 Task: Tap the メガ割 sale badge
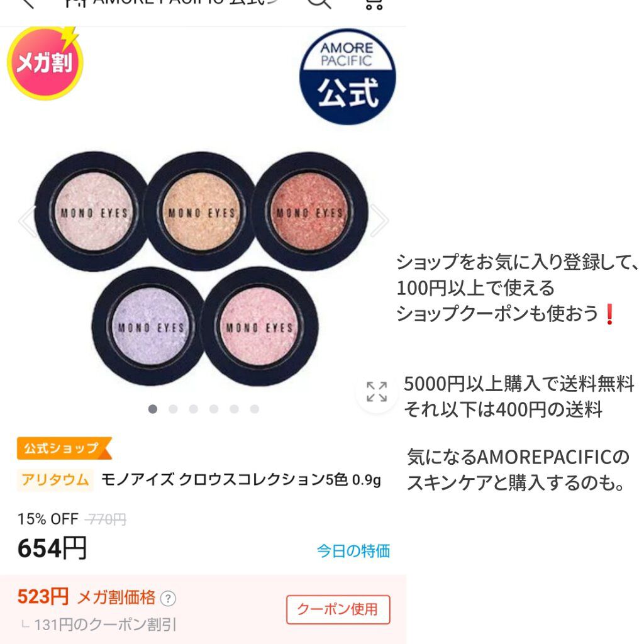click(45, 62)
